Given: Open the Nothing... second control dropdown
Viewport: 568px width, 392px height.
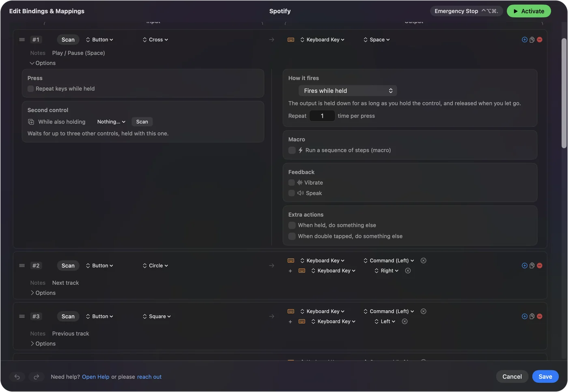Looking at the screenshot, I should 111,122.
